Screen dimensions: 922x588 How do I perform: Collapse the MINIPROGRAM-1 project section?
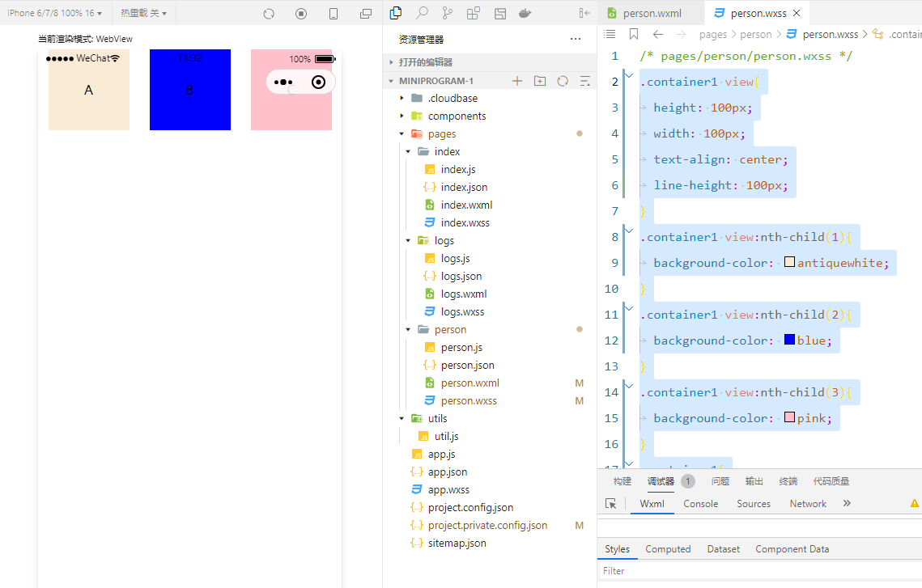point(391,81)
